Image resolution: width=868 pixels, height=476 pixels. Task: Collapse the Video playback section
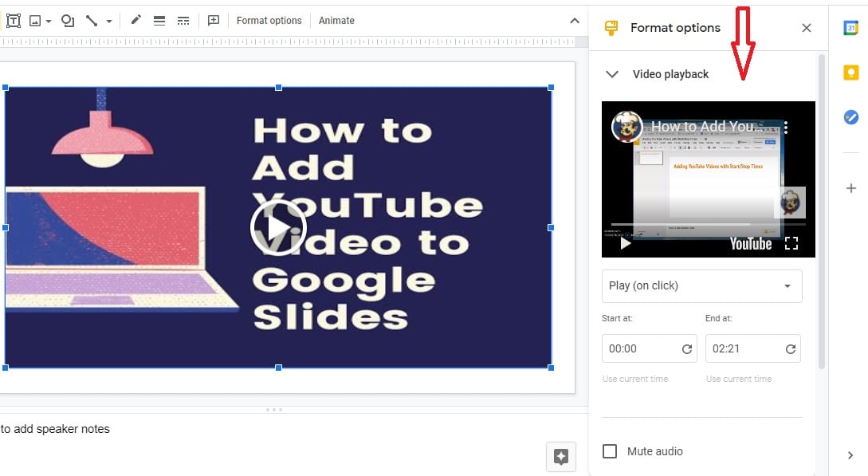click(611, 74)
